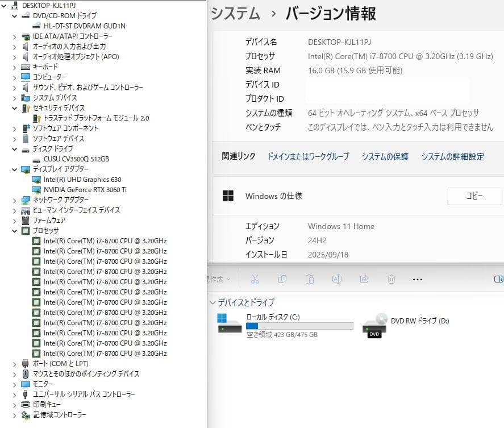Click the Cut icon in Explorer toolbar
This screenshot has width=504, height=428.
point(255,279)
